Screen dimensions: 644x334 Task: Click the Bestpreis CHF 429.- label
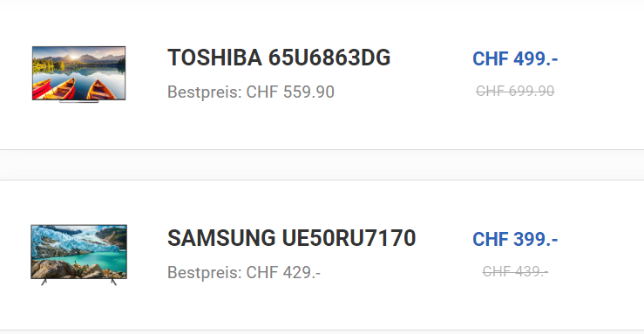coord(244,272)
